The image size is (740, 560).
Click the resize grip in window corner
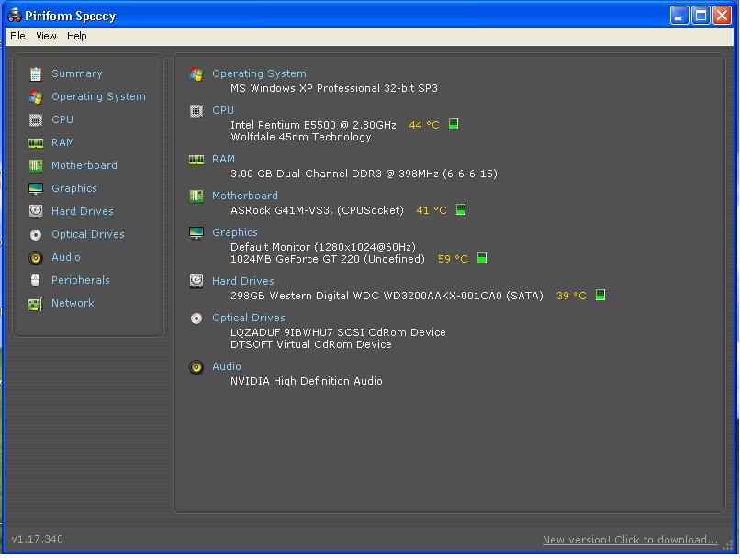point(728,545)
